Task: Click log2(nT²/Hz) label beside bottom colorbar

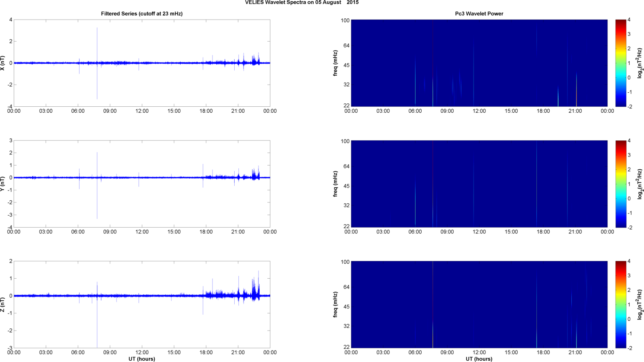Action: (x=640, y=305)
